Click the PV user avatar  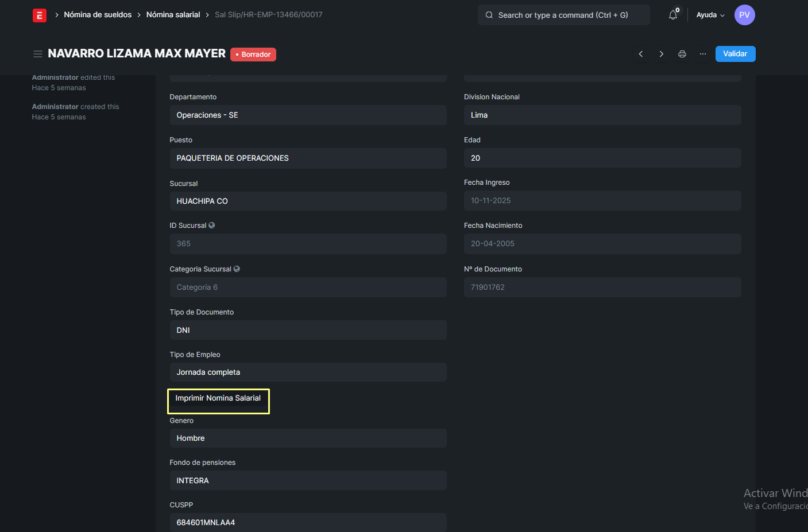coord(744,15)
